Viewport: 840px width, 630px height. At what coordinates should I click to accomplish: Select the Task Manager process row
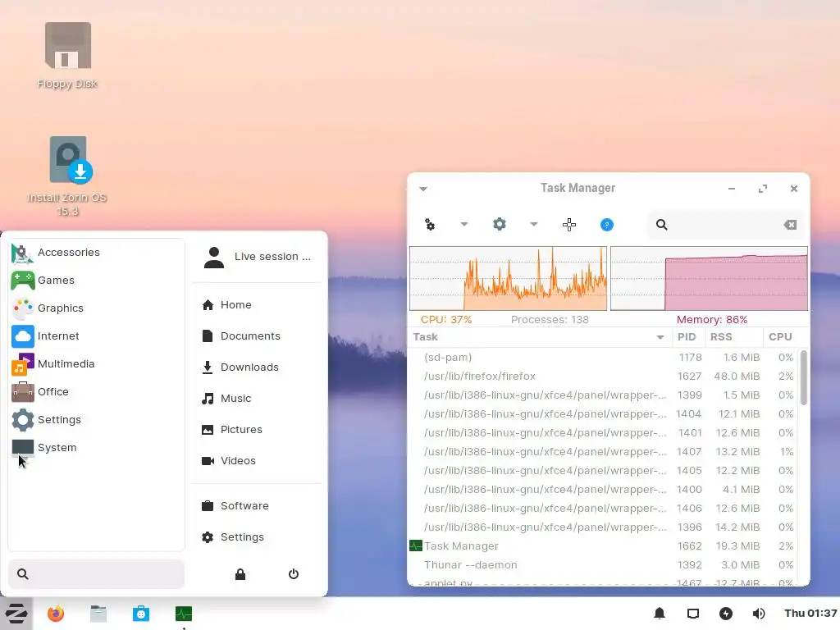603,546
